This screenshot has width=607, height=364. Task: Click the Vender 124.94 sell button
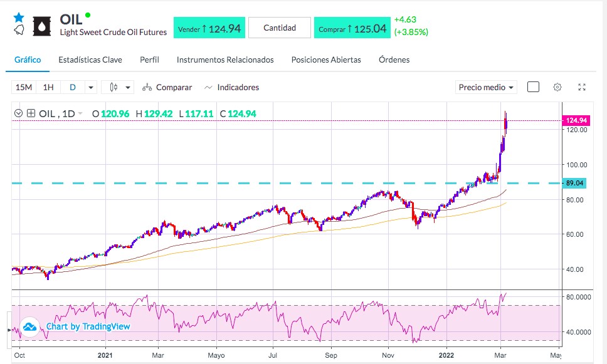[209, 28]
